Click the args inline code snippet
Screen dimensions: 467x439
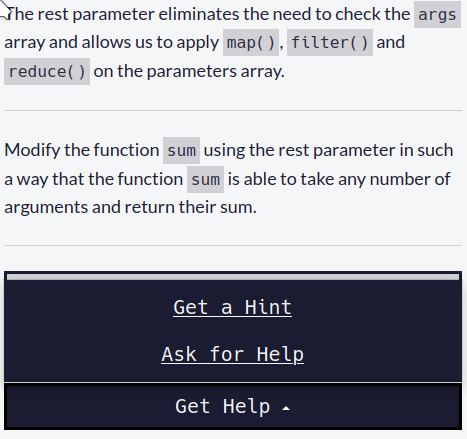[437, 15]
